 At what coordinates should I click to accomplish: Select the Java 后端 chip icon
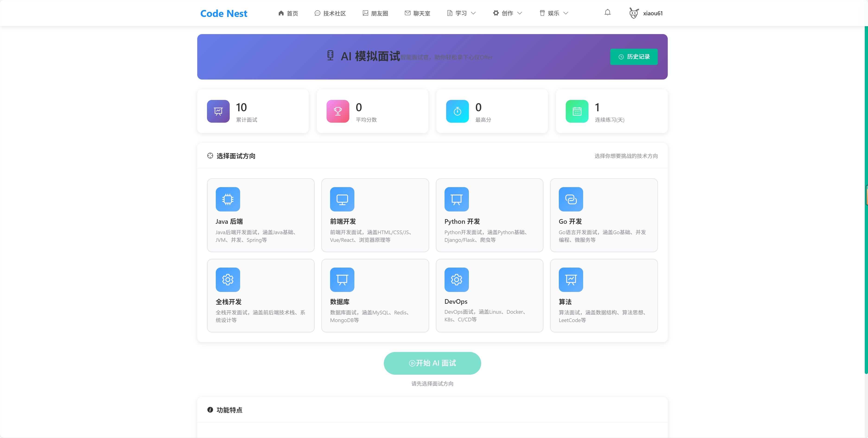(x=228, y=199)
